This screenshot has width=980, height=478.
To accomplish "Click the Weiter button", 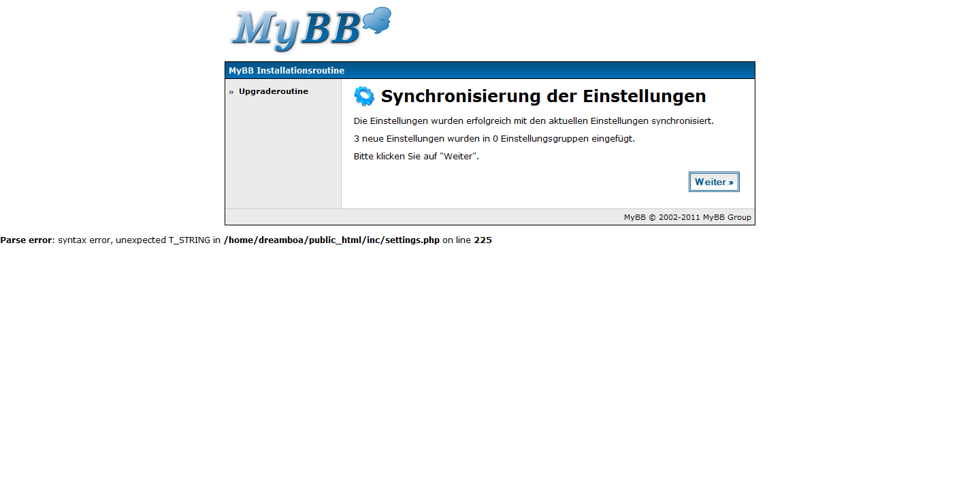I will coord(714,182).
